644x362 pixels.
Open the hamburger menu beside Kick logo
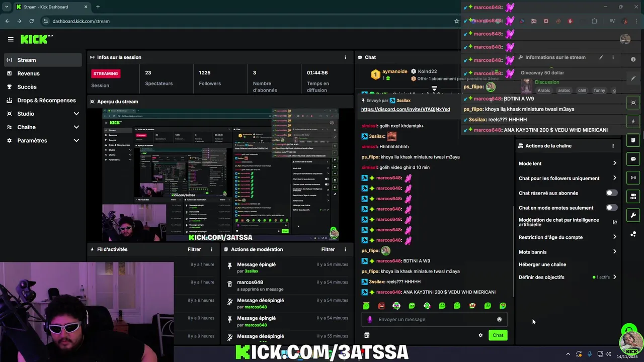click(x=11, y=39)
